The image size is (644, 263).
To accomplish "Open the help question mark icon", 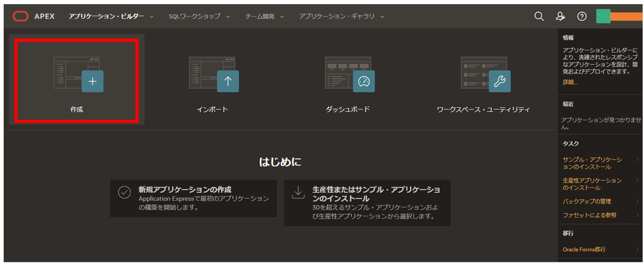I will point(581,16).
